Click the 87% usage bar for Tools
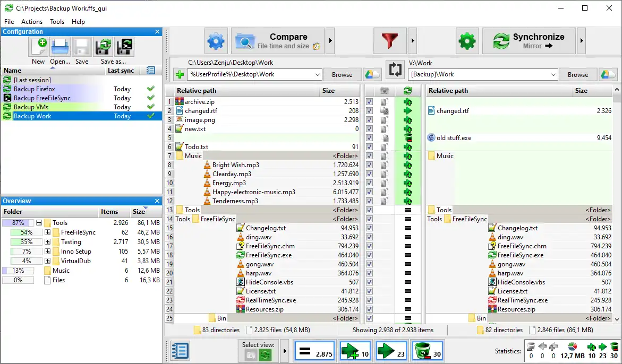 tap(18, 223)
